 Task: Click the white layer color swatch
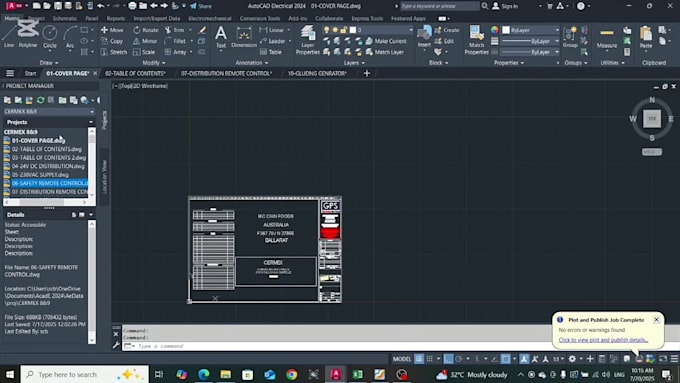point(353,30)
